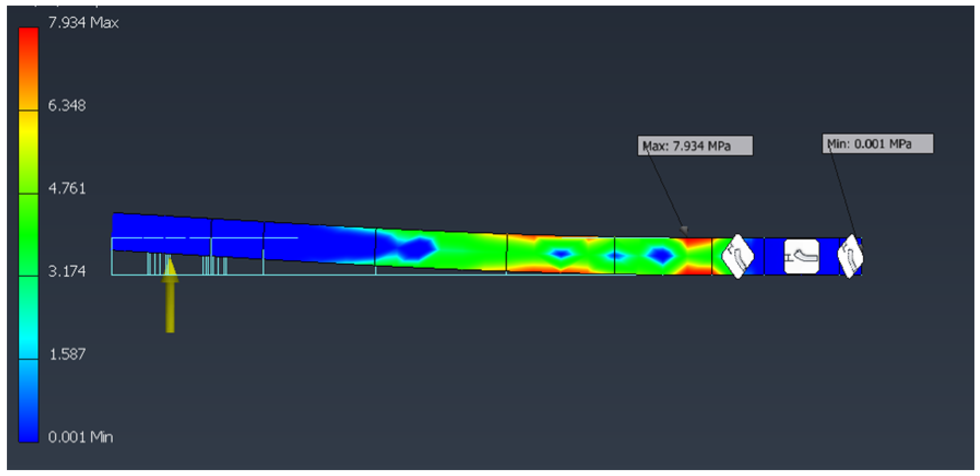Click the Max probe marker arrowhead
This screenshot has height=476, width=980.
pyautogui.click(x=684, y=230)
